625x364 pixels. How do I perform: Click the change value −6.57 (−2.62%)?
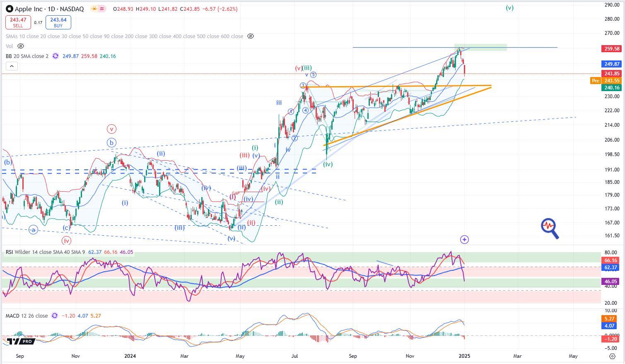click(x=219, y=9)
